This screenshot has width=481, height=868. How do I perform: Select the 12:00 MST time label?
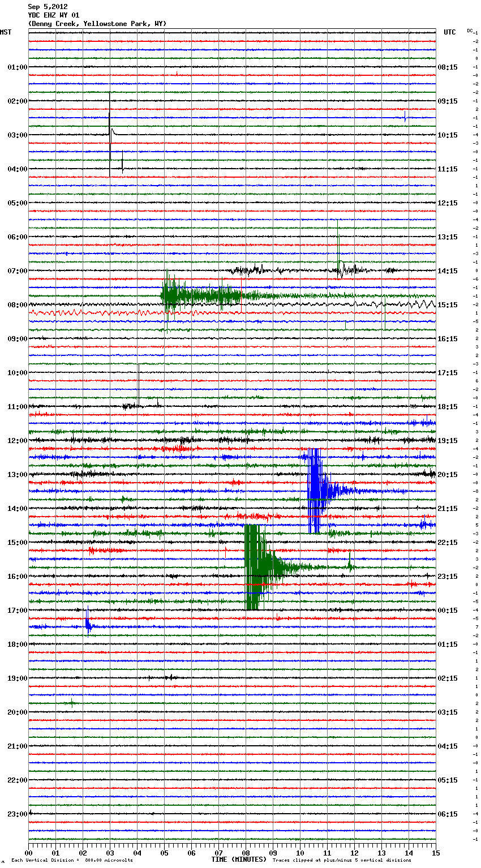pyautogui.click(x=17, y=441)
